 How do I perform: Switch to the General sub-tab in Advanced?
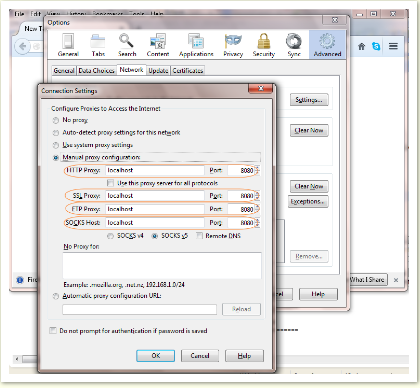[x=64, y=71]
